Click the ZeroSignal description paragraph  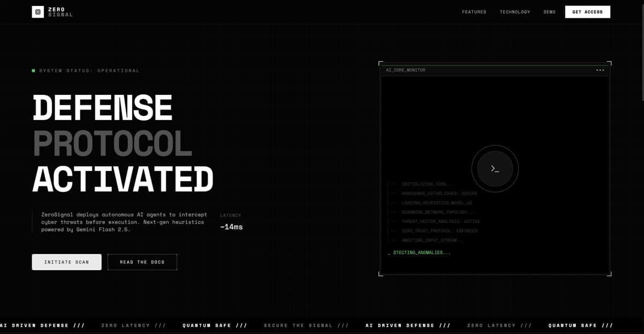(124, 222)
